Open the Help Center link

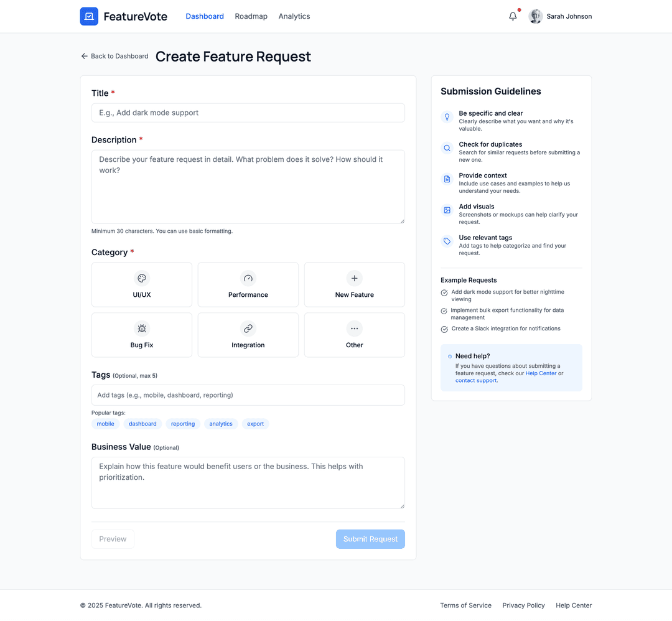point(541,373)
